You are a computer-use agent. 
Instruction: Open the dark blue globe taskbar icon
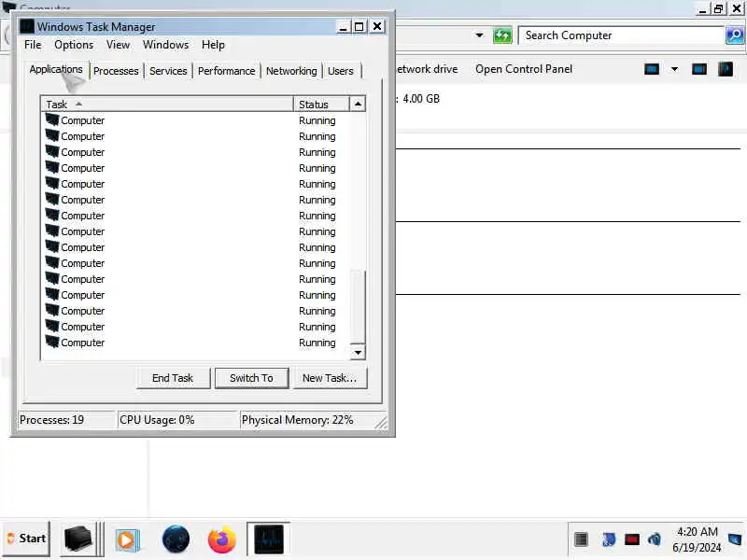176,539
